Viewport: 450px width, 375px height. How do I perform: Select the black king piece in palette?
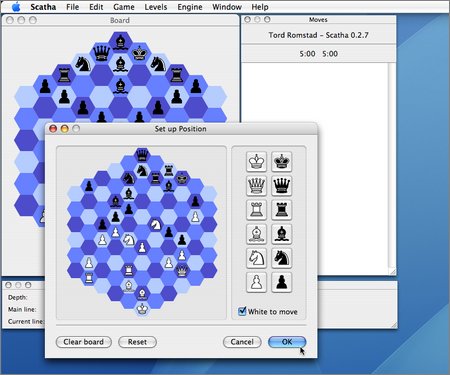tap(282, 161)
